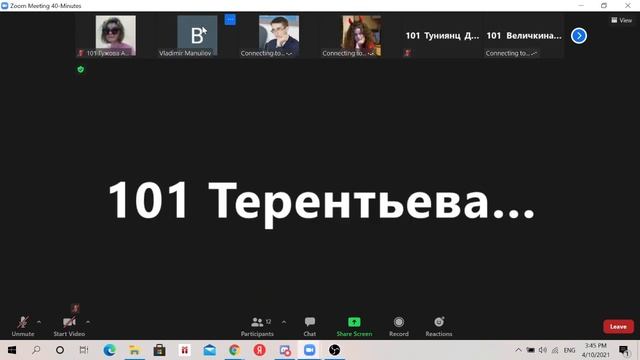The height and width of the screenshot is (360, 640).
Task: Open the Participants panel
Action: (x=257, y=327)
